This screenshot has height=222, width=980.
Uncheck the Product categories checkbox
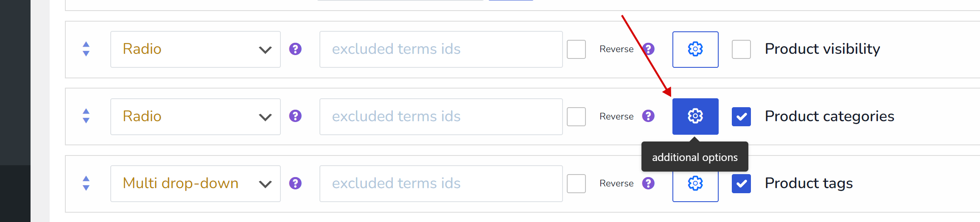741,117
